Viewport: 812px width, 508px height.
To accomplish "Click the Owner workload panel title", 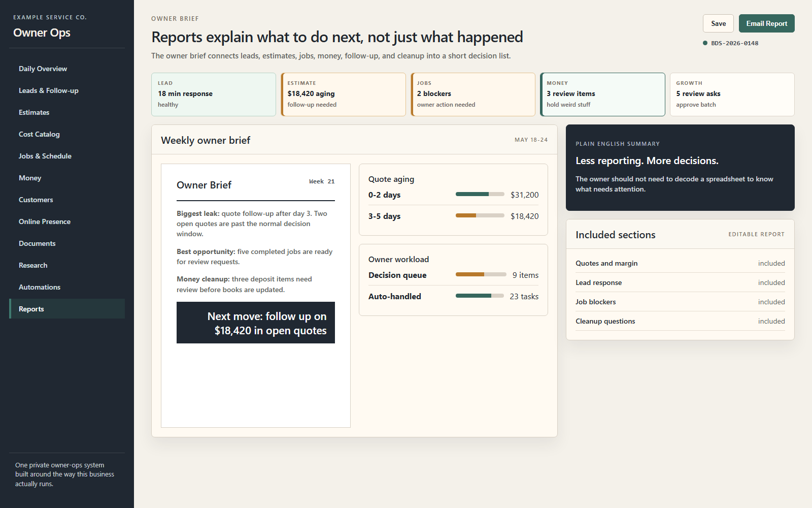I will coord(398,259).
